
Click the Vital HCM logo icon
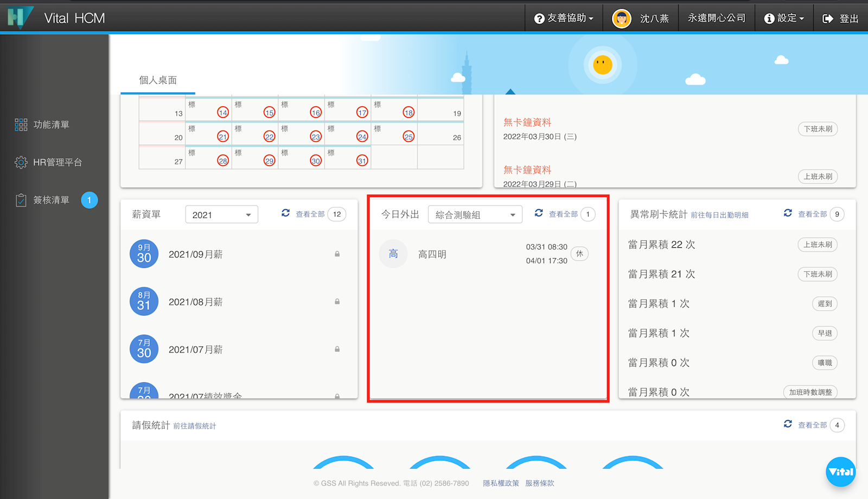pyautogui.click(x=20, y=17)
